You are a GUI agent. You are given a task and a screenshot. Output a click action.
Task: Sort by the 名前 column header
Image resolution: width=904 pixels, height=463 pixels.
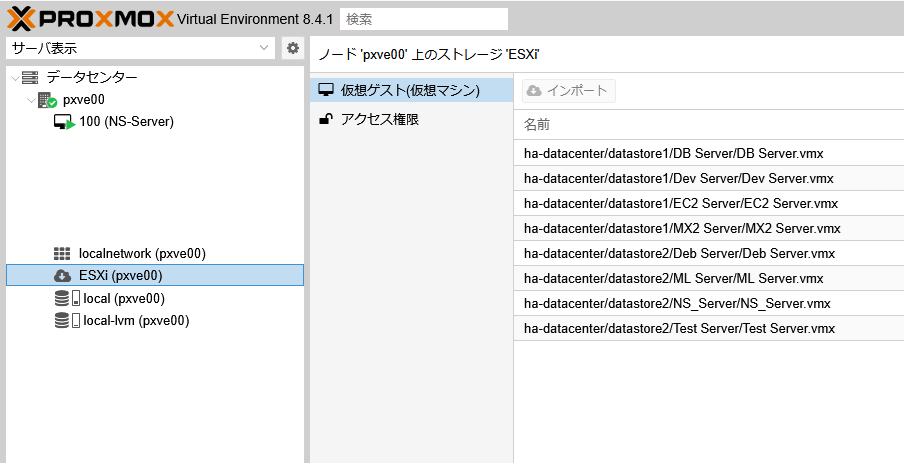(709, 124)
